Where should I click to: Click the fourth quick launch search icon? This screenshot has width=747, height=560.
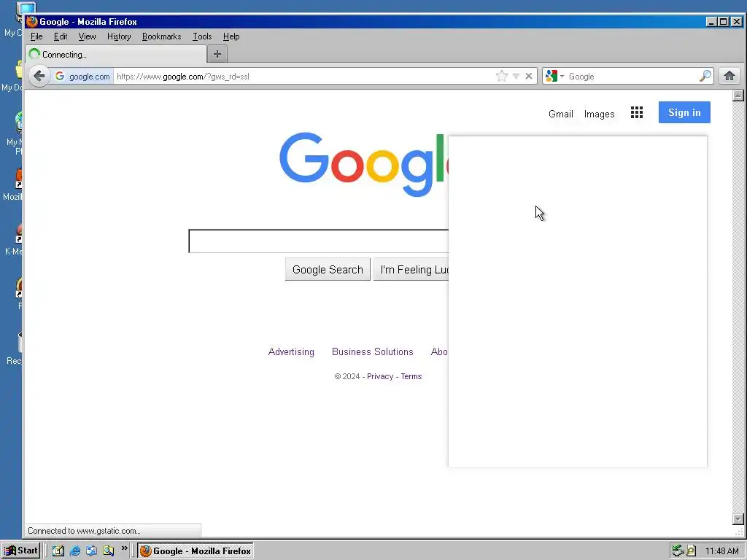(x=108, y=551)
